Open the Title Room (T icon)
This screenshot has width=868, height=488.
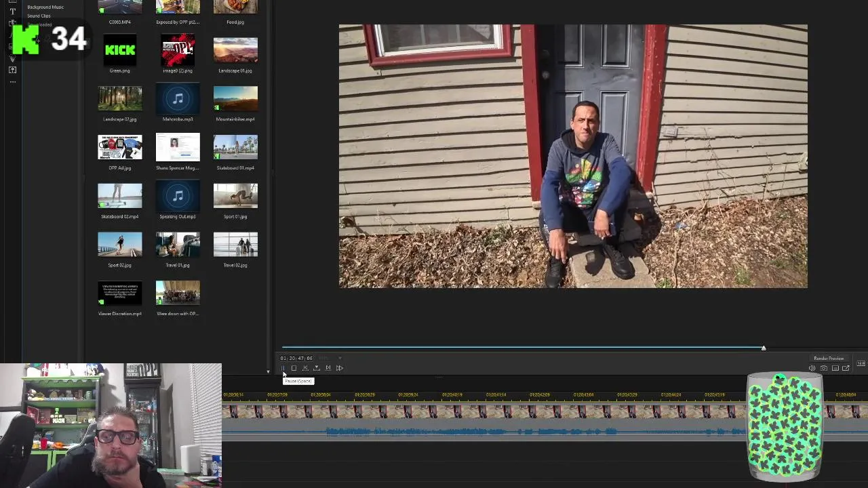point(12,11)
